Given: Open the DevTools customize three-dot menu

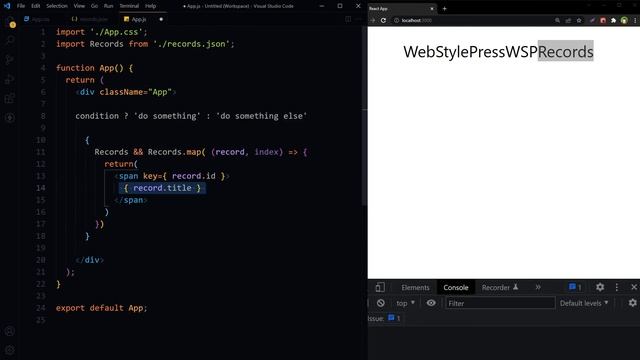Looking at the screenshot, I should tap(617, 287).
